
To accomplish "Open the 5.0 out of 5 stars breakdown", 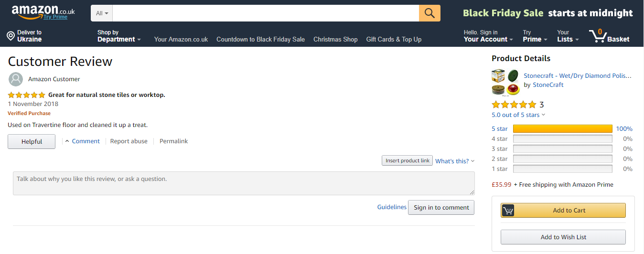I will pyautogui.click(x=518, y=115).
